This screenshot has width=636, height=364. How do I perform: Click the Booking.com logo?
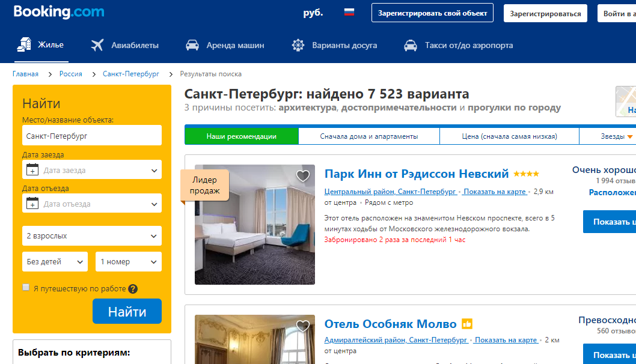59,12
